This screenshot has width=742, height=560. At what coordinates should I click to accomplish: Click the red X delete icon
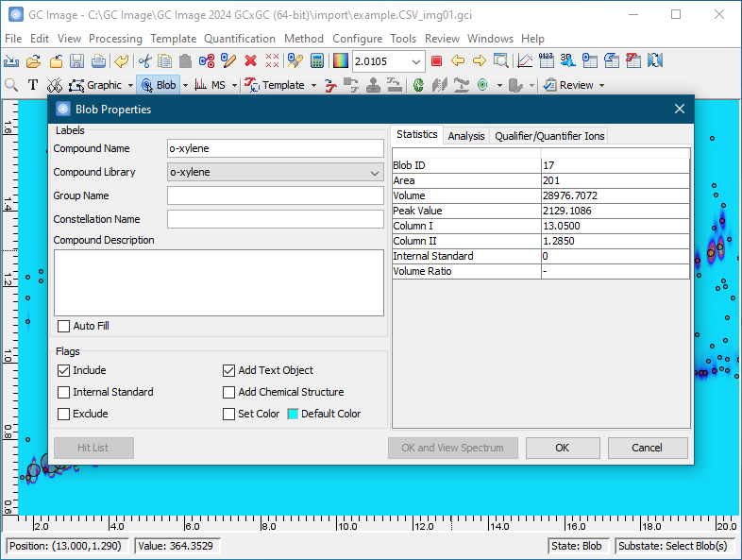tap(250, 61)
